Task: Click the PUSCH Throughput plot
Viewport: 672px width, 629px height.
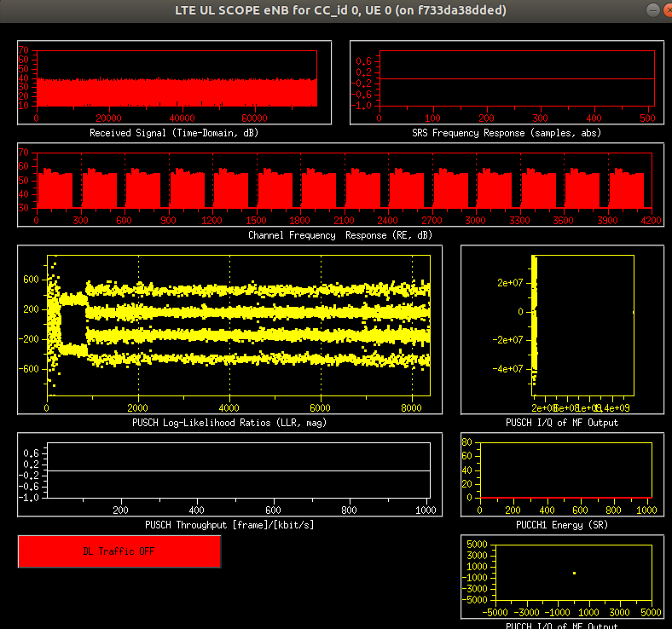Action: click(x=229, y=475)
